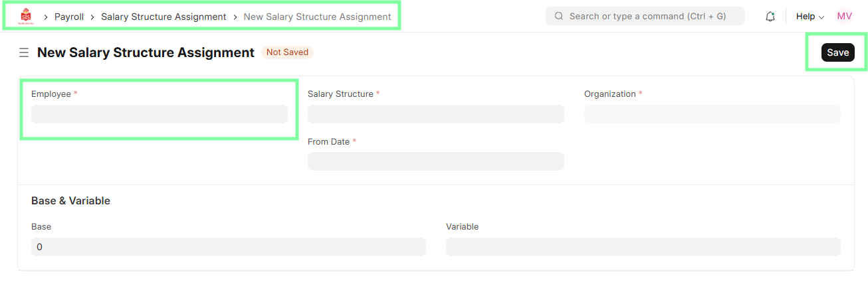Collapse the Base & Variable section
The image size is (868, 282).
click(x=70, y=200)
